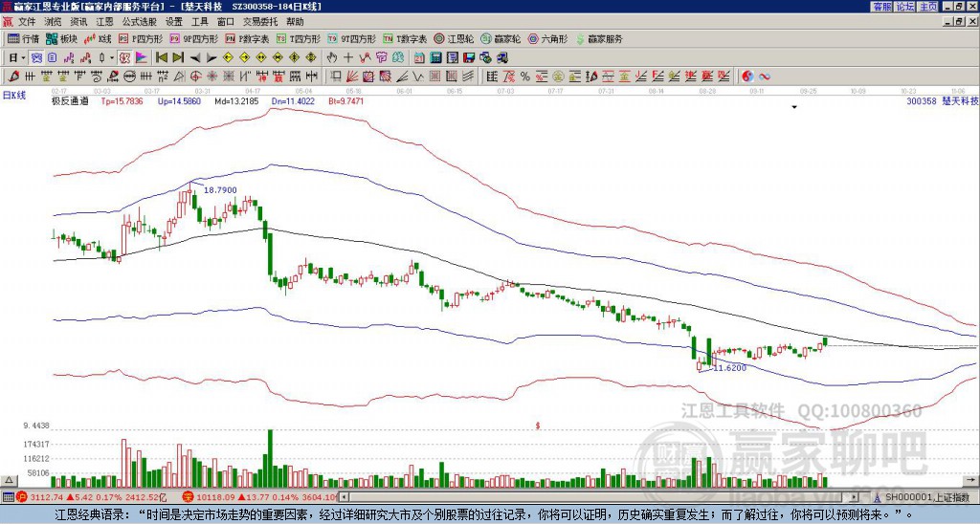Click the 论坛 forum button
The width and height of the screenshot is (980, 524).
[x=905, y=7]
